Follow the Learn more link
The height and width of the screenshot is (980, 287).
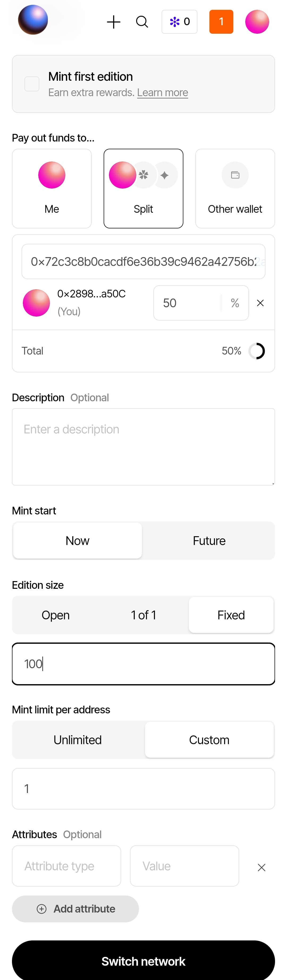(163, 92)
